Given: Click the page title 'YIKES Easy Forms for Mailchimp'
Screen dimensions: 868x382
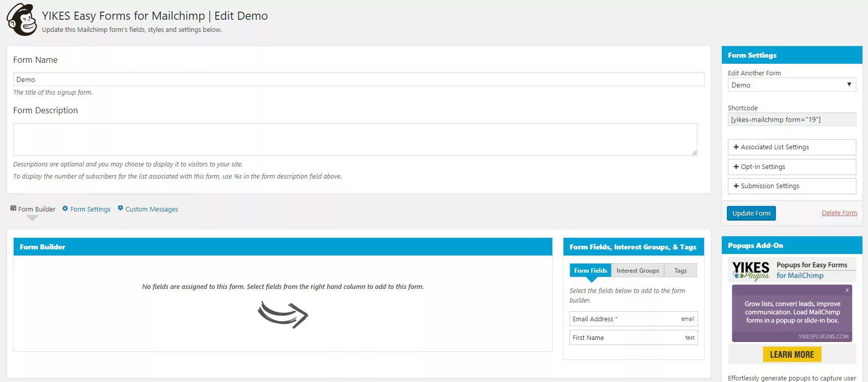Looking at the screenshot, I should (123, 16).
